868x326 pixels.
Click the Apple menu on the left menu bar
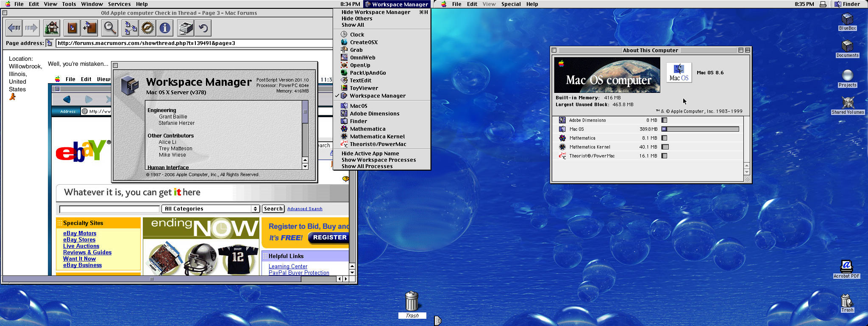(x=8, y=4)
